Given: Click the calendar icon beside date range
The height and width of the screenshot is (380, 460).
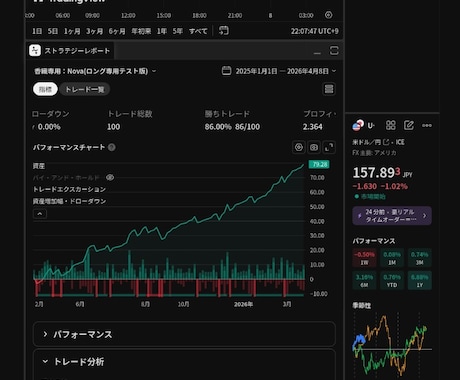Looking at the screenshot, I should click(226, 71).
